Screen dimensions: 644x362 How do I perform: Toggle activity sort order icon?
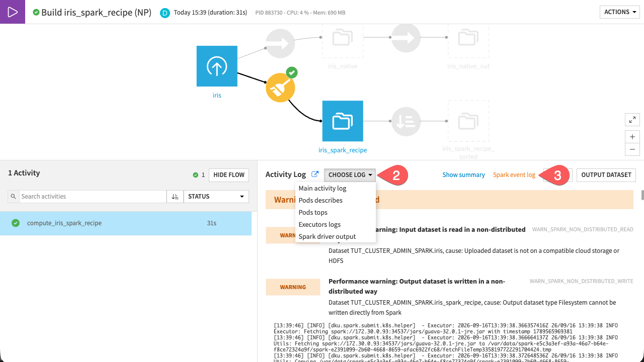coord(175,197)
